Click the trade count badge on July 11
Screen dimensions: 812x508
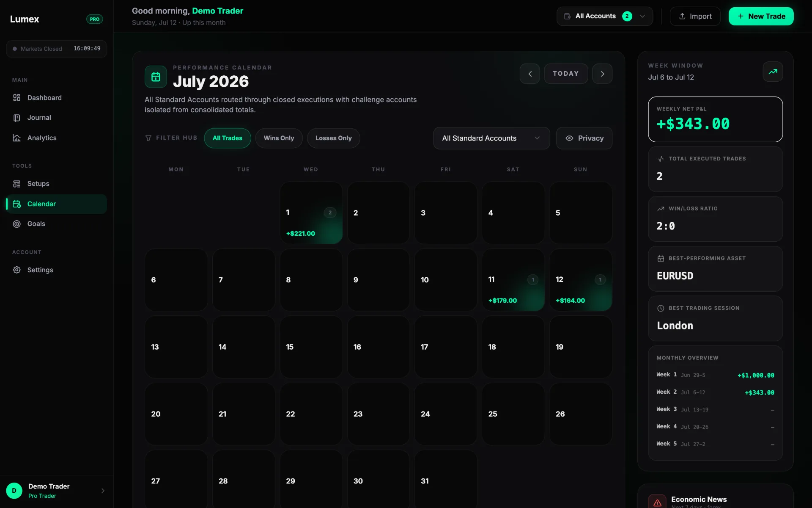533,280
